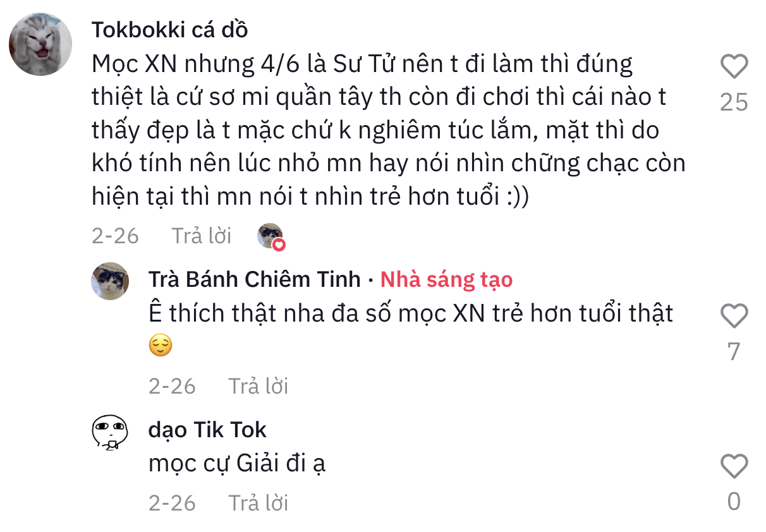Like Trà Bánh Chiêm Tinh's reply
Screen dimensions: 766x532
[734, 316]
